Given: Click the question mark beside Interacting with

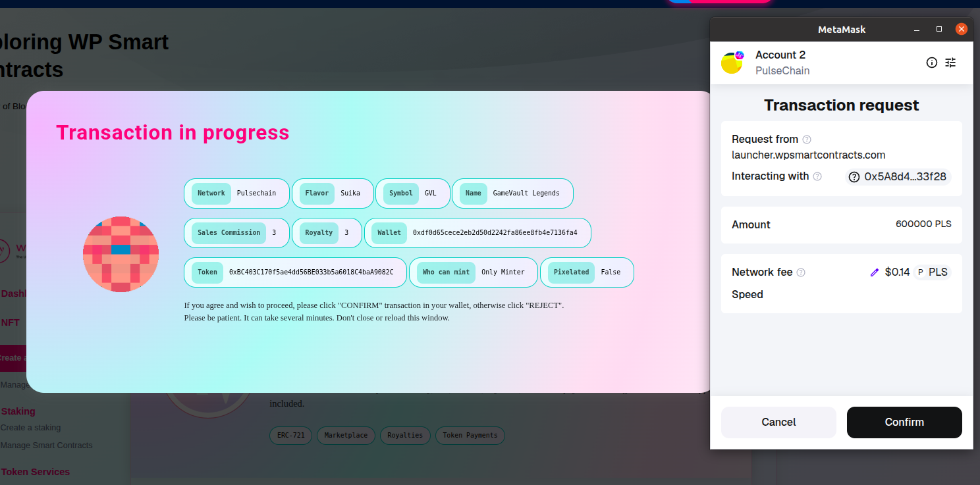Looking at the screenshot, I should pos(817,176).
